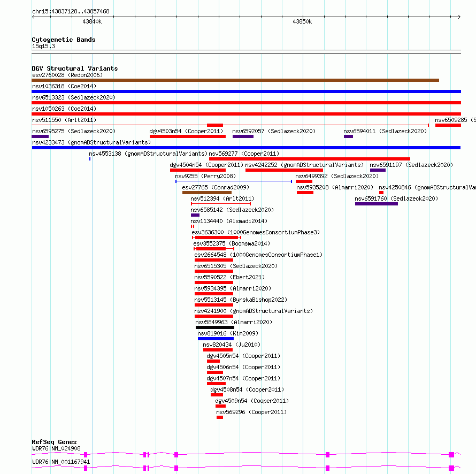The height and width of the screenshot is (474, 476).
Task: Select dgv4508n54 (Cooper2011) label
Action: [247, 389]
